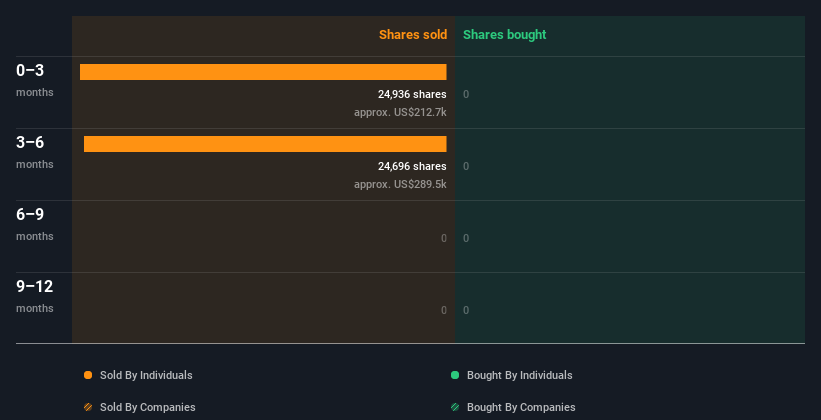Click the '3–6' months row label
Screen dimensions: 821x420
[30, 142]
